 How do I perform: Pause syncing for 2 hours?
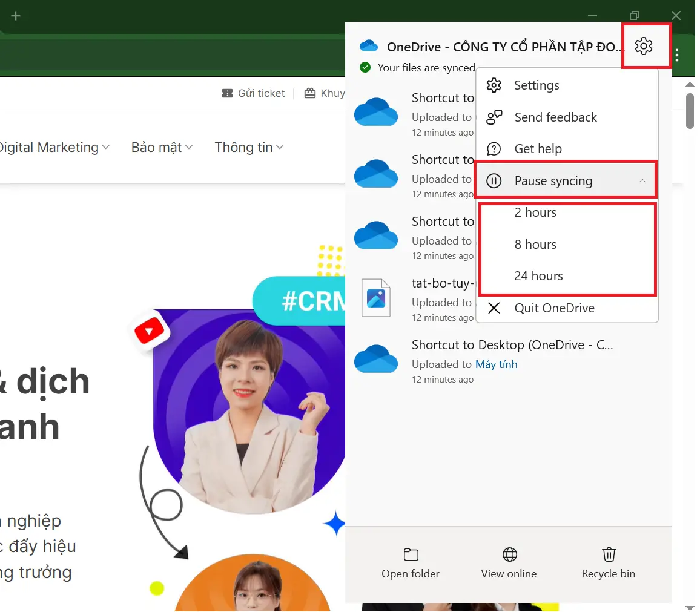[535, 212]
